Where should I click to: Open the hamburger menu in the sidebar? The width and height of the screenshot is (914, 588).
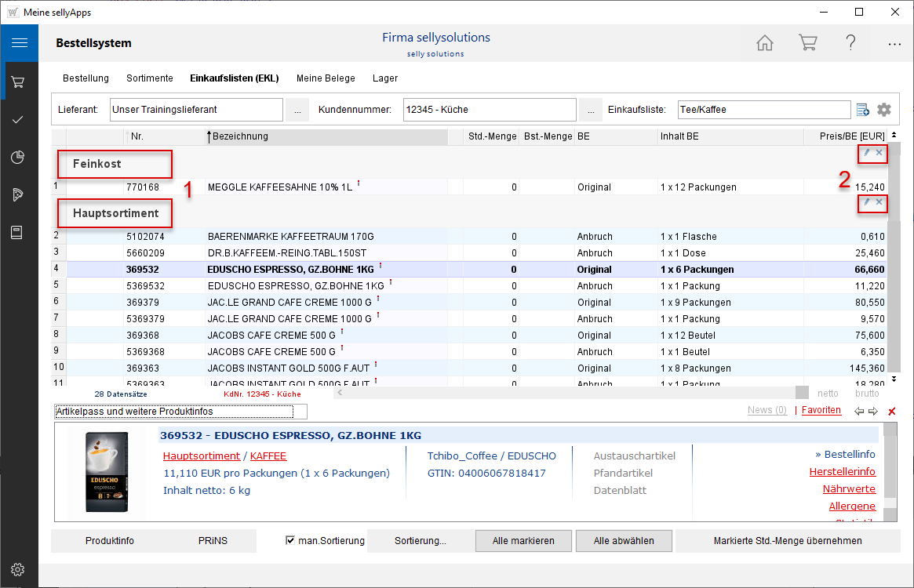19,43
